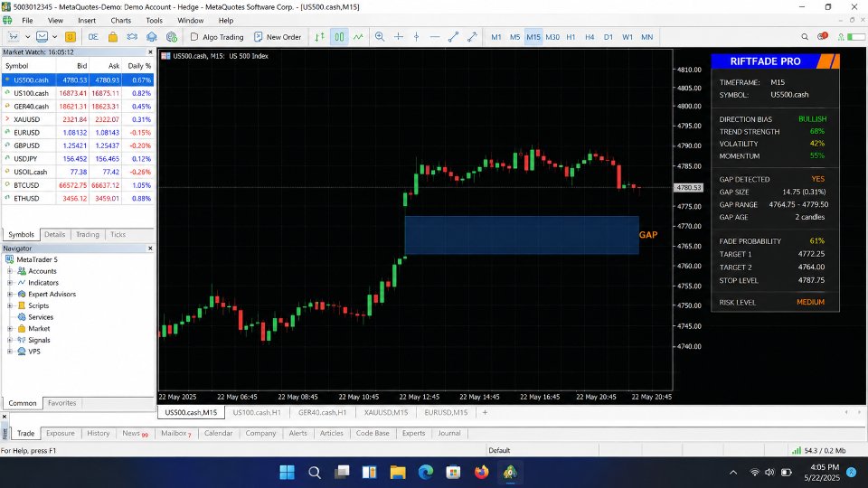868x488 pixels.
Task: Click the Signals toolbar icon
Action: click(x=132, y=37)
